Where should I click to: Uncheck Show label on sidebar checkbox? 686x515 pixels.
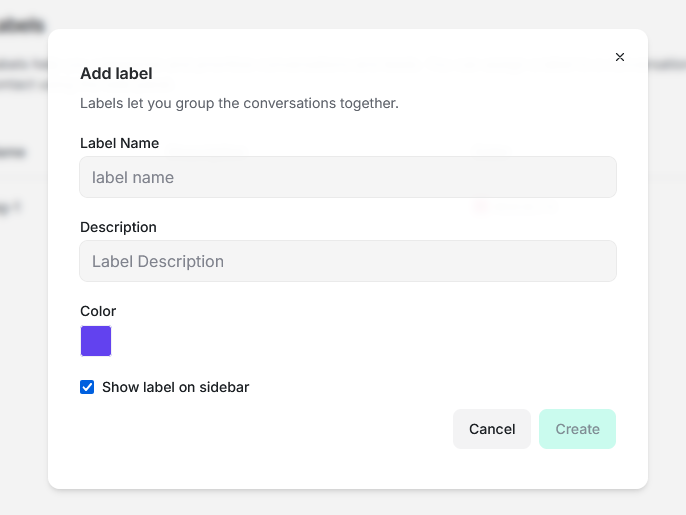pyautogui.click(x=87, y=387)
